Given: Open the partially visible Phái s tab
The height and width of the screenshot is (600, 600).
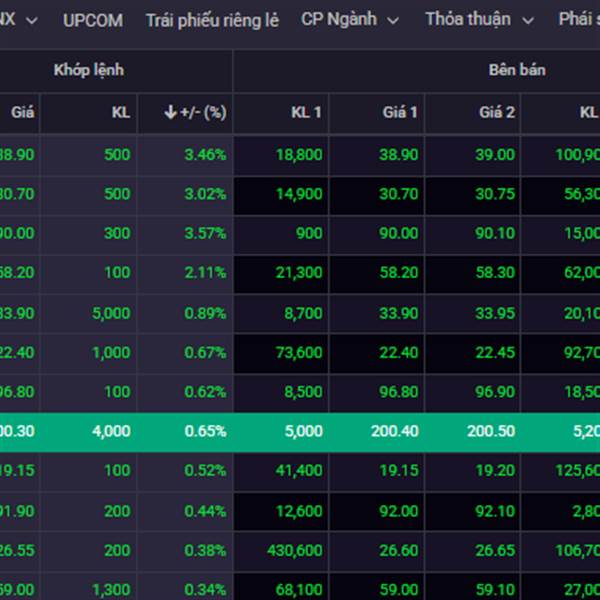Looking at the screenshot, I should [578, 20].
